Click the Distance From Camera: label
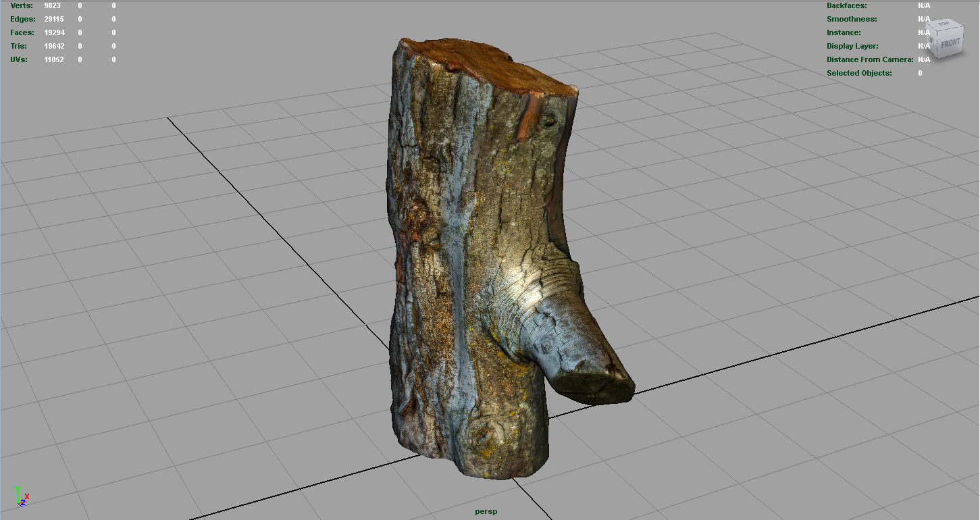 point(870,59)
